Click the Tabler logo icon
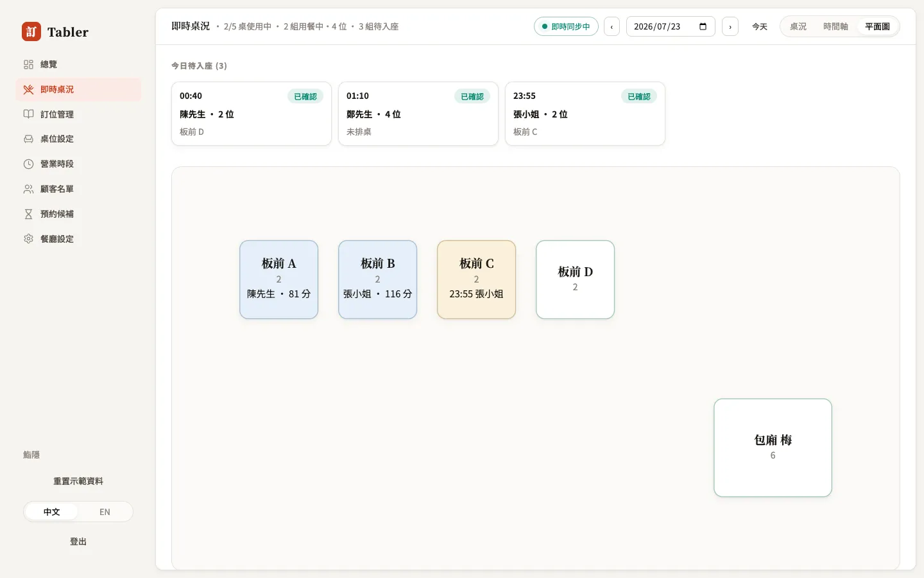The width and height of the screenshot is (924, 578). coord(31,31)
